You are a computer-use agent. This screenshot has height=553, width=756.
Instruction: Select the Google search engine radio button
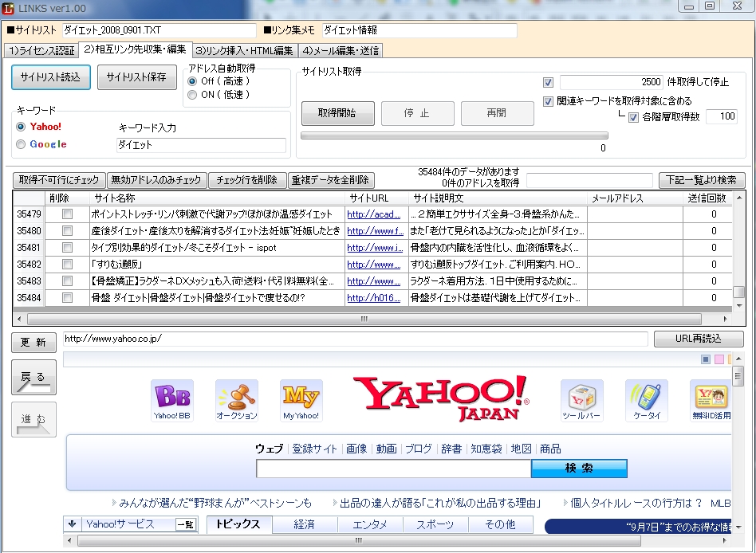point(21,144)
